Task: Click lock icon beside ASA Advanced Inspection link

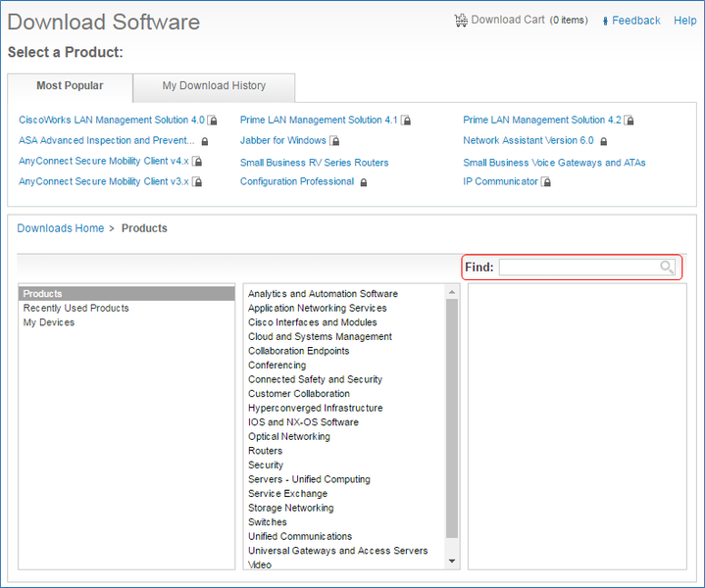Action: tap(205, 141)
